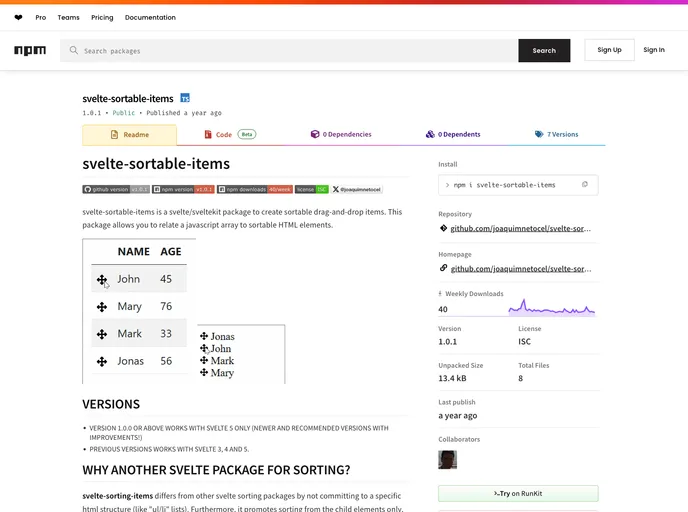Click the Beta badge on Code tab

247,134
